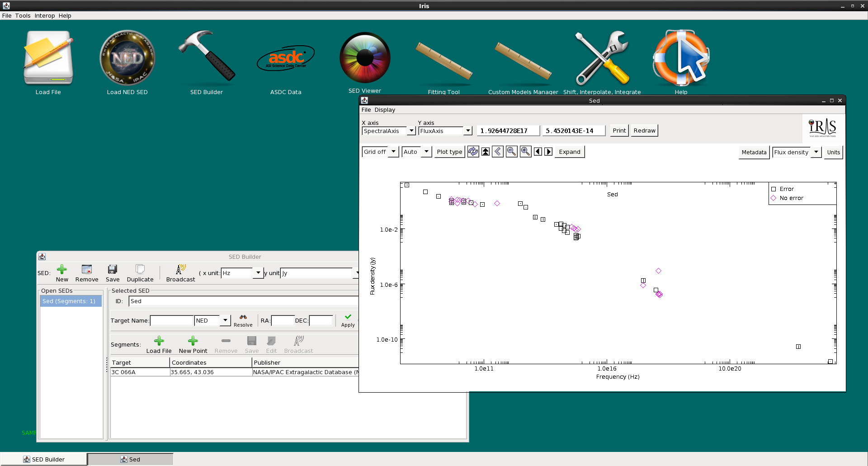Switch to Sed taskbar tab
The image size is (868, 466).
[x=130, y=459]
